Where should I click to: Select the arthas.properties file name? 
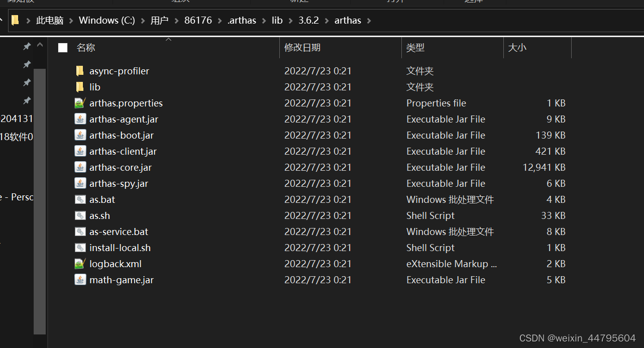pos(126,103)
